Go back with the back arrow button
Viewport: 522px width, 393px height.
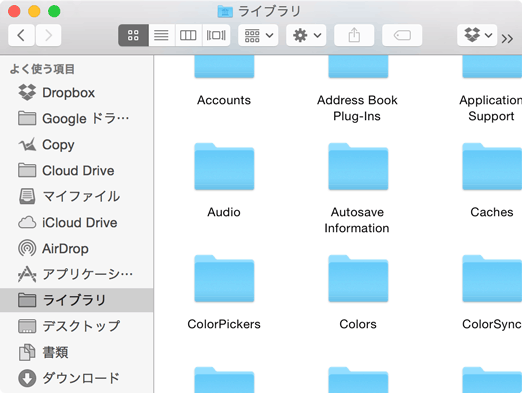click(x=21, y=35)
